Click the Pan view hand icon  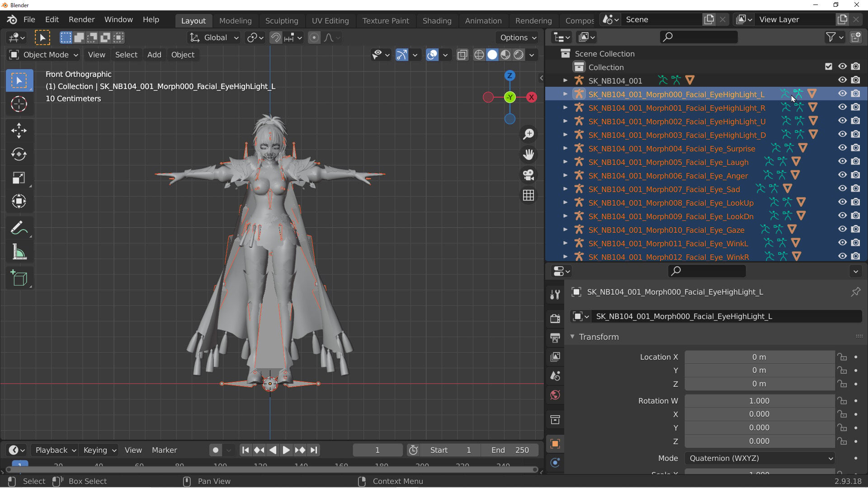(x=528, y=155)
